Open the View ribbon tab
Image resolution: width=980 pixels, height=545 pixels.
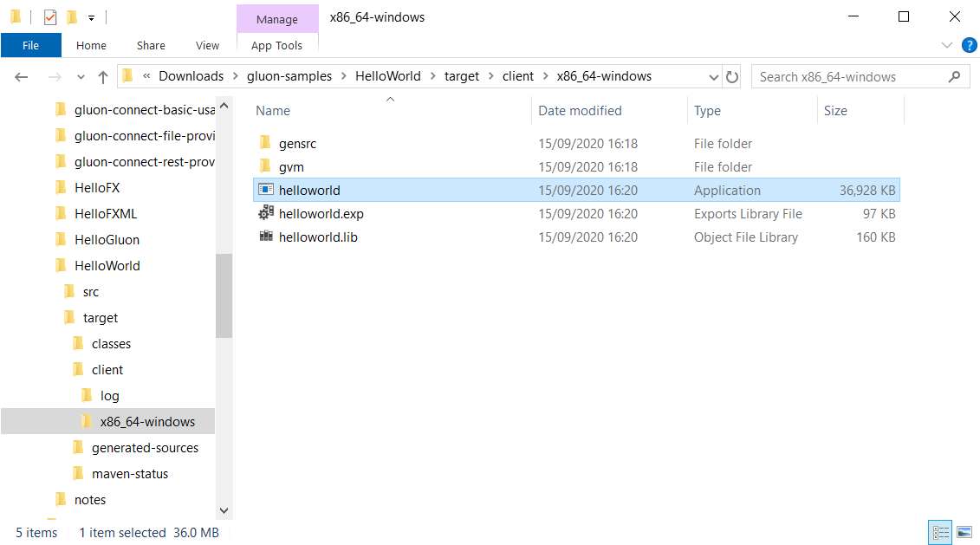click(207, 45)
